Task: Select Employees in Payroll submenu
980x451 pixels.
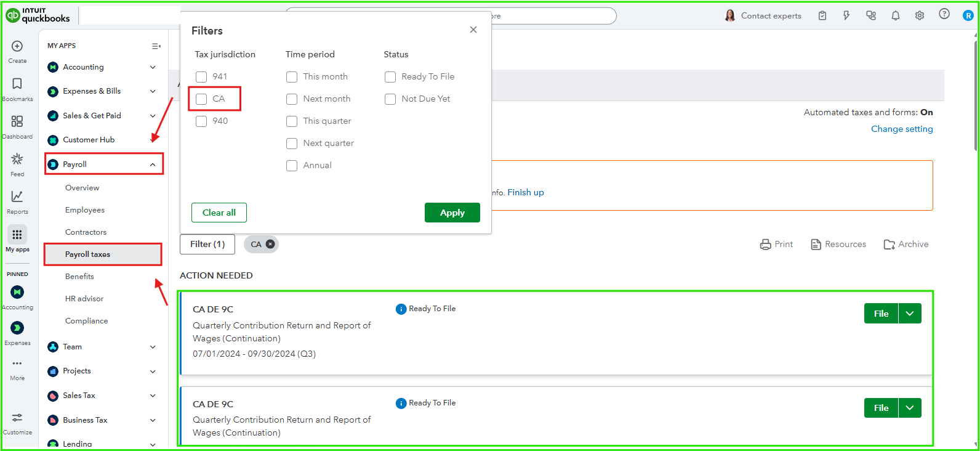Action: coord(85,210)
